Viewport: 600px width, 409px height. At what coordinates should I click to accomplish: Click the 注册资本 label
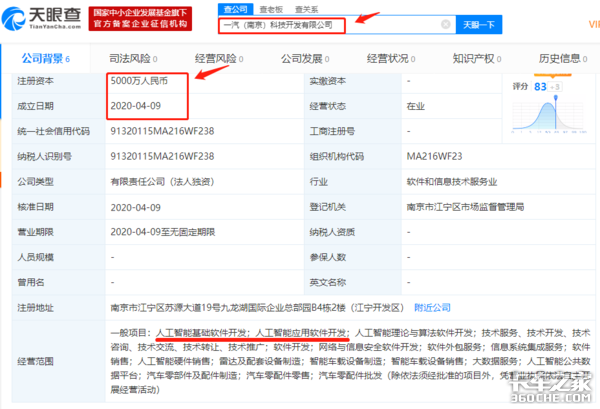(35, 81)
